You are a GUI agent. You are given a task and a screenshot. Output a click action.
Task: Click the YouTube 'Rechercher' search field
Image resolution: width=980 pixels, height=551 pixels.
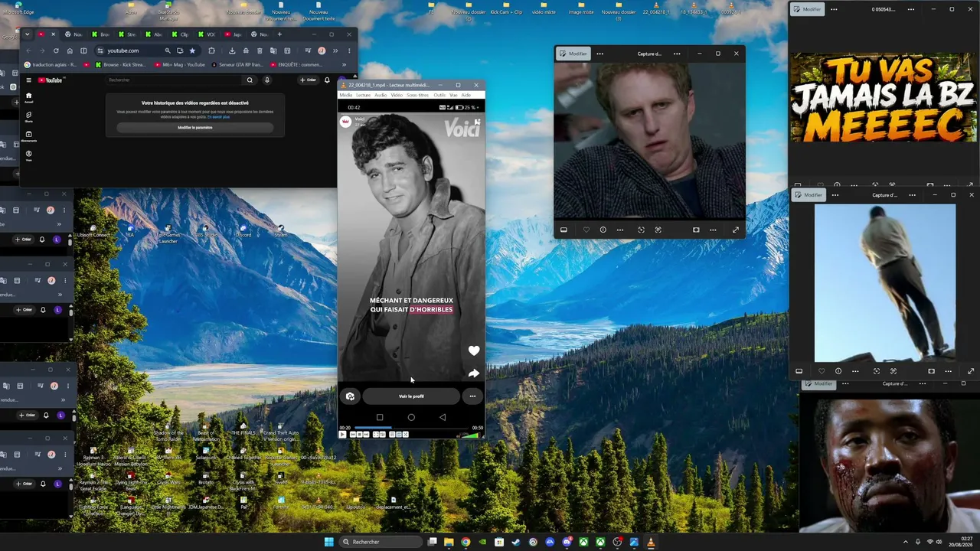pos(175,80)
